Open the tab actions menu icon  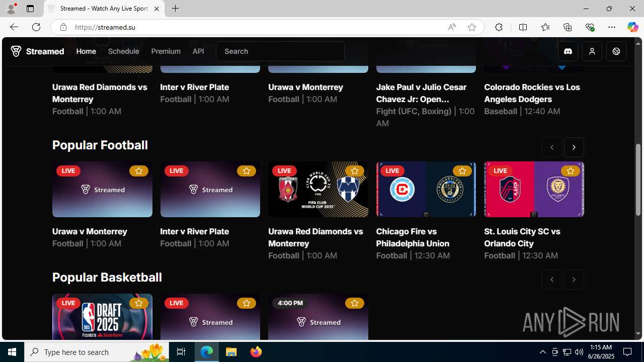(x=30, y=9)
